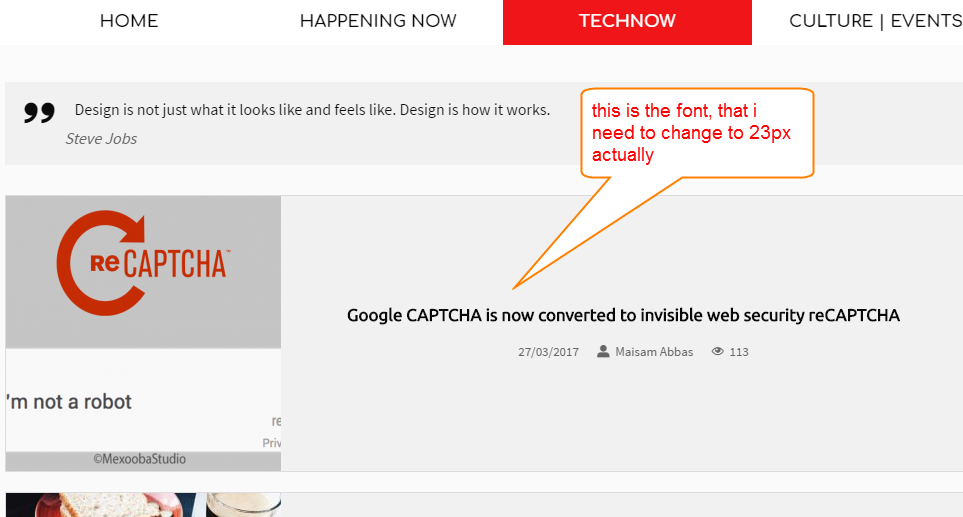Open the Google CAPTCHA article headline
Screen dimensions: 963x517
point(623,315)
